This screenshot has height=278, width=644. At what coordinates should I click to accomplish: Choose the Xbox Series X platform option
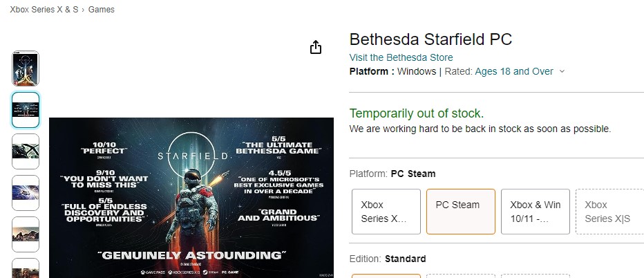tap(386, 212)
